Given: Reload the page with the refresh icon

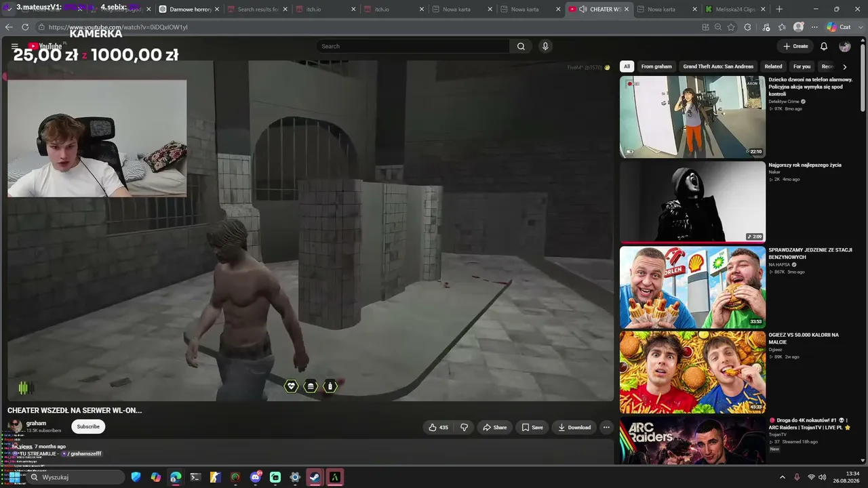Looking at the screenshot, I should click(25, 27).
